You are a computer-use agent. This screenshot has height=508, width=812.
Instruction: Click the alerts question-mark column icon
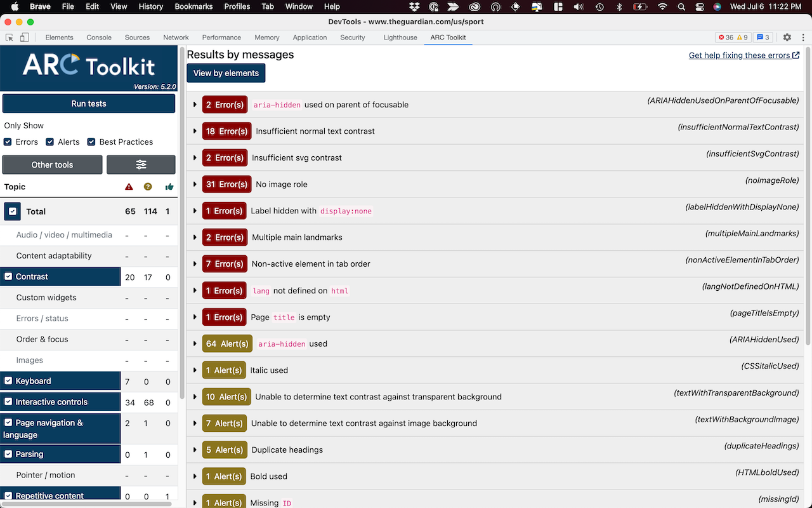point(148,187)
